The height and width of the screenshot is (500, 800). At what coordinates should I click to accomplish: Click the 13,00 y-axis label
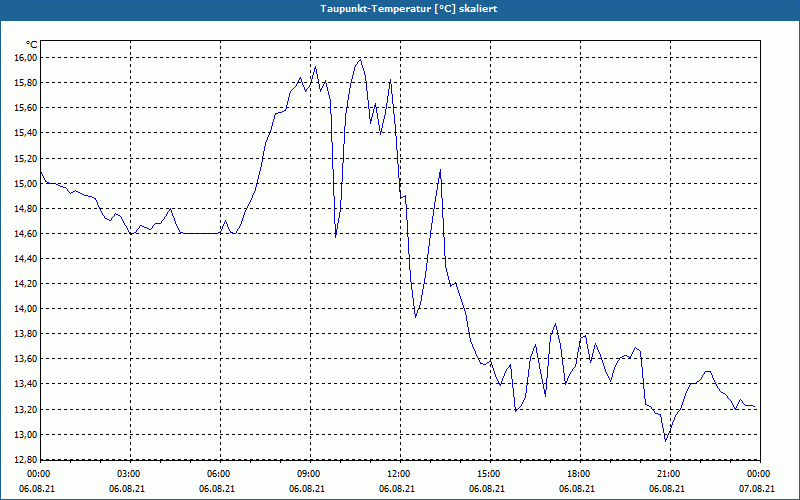(28, 435)
